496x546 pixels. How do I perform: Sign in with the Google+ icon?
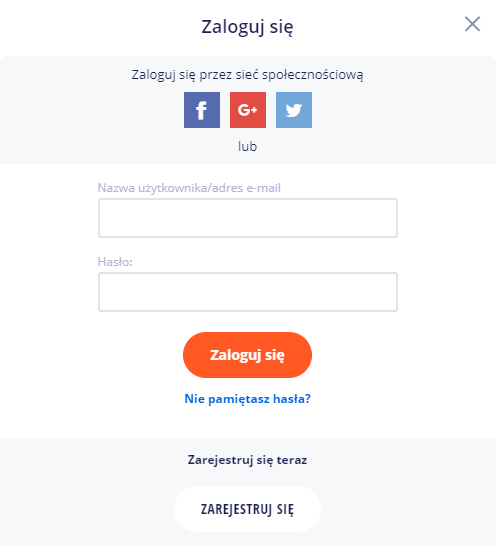[248, 110]
